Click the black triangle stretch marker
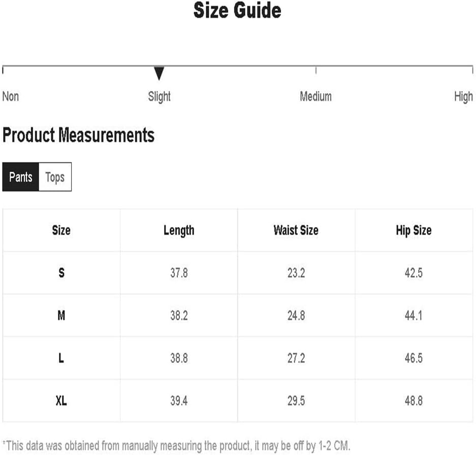The height and width of the screenshot is (455, 476). point(159,74)
